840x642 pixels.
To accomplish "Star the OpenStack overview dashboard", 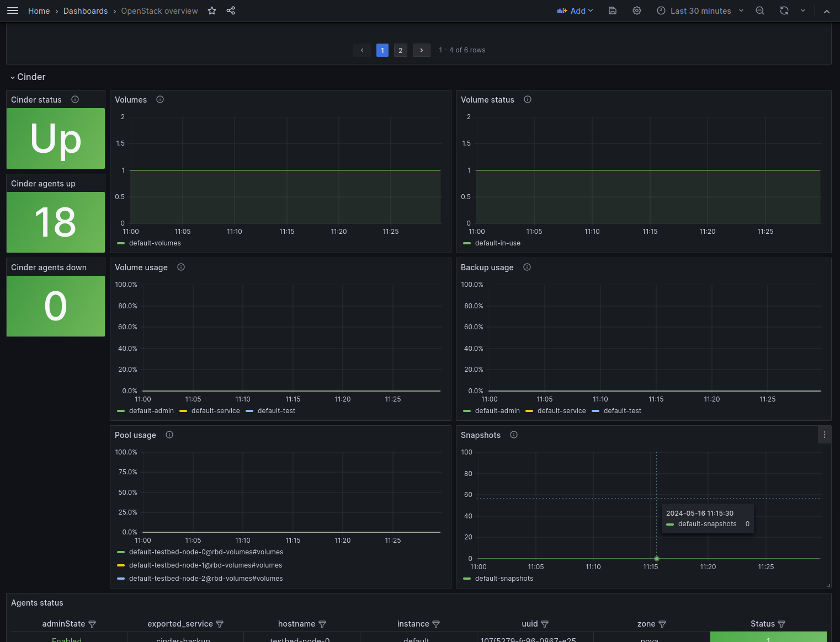I will tap(212, 10).
